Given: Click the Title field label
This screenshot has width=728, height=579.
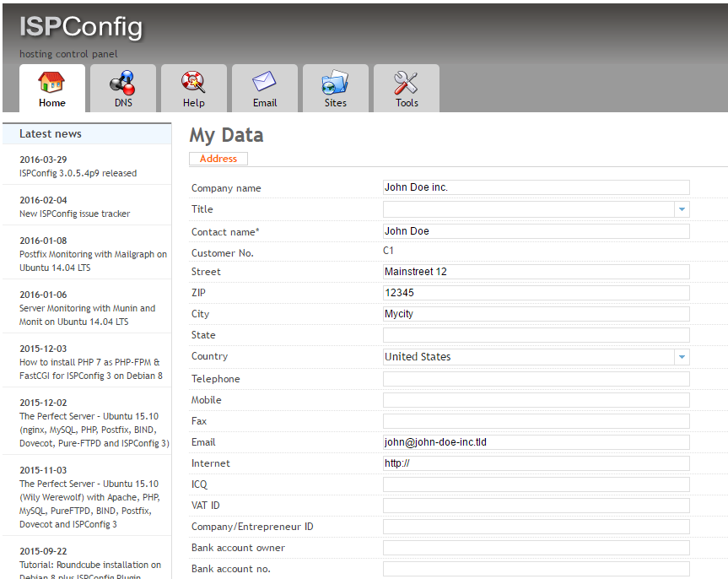Looking at the screenshot, I should click(x=202, y=209).
